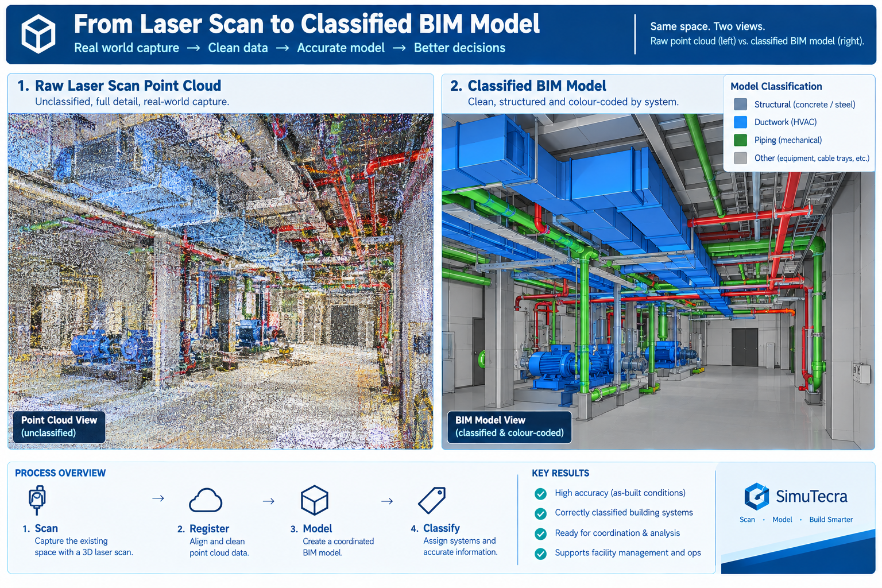Click 'Build Smarter' under the SimuTecra logo
This screenshot has width=882, height=588.
831,520
